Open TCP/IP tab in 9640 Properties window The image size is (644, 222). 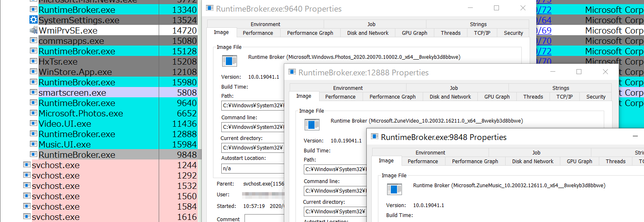[x=482, y=33]
